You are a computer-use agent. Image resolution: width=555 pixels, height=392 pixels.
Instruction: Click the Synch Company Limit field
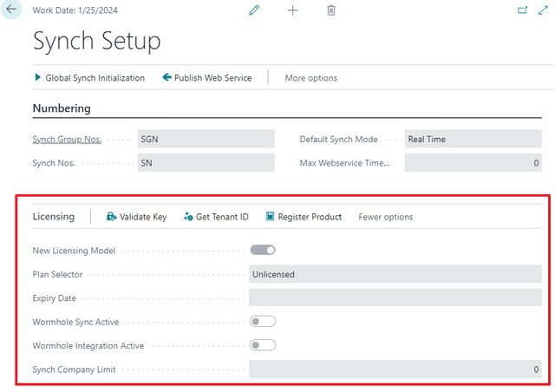click(395, 369)
